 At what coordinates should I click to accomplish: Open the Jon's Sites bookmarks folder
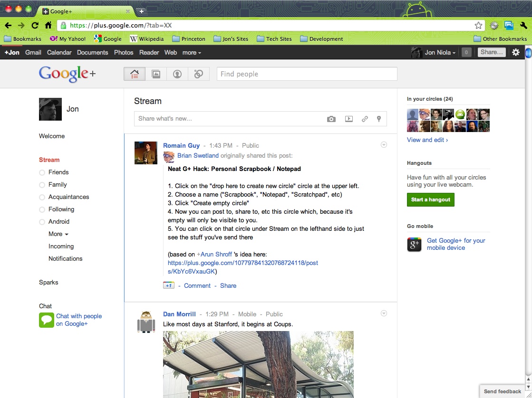pyautogui.click(x=231, y=38)
